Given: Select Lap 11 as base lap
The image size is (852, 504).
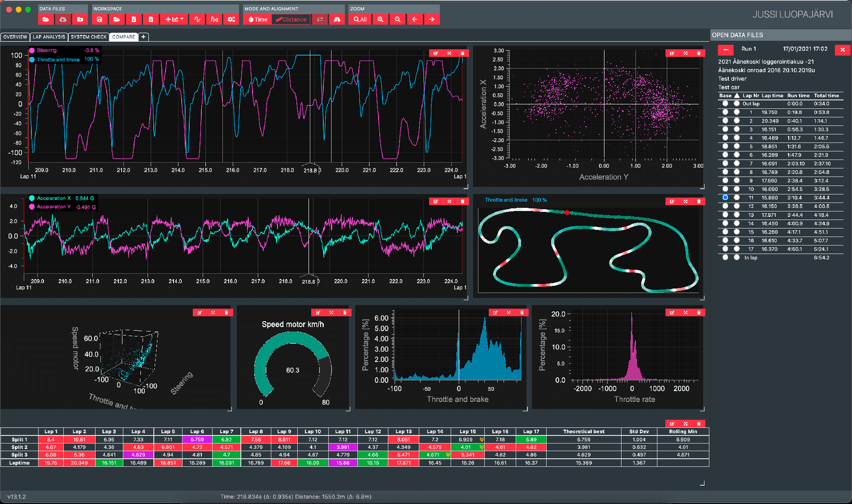Looking at the screenshot, I should (x=726, y=198).
